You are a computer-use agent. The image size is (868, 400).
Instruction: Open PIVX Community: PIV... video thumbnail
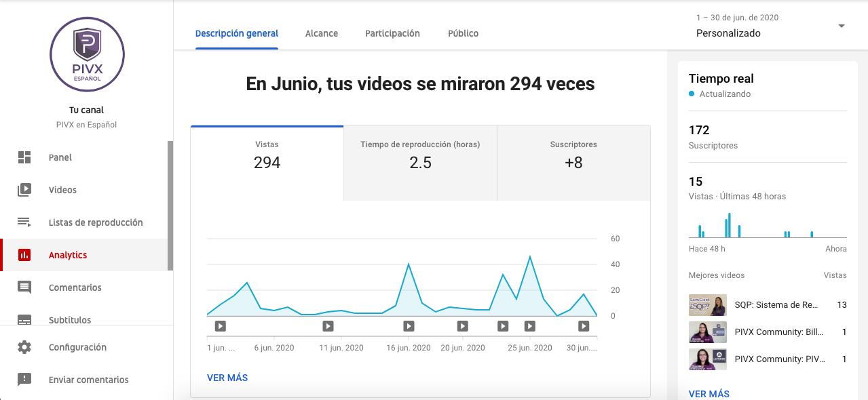pyautogui.click(x=708, y=359)
